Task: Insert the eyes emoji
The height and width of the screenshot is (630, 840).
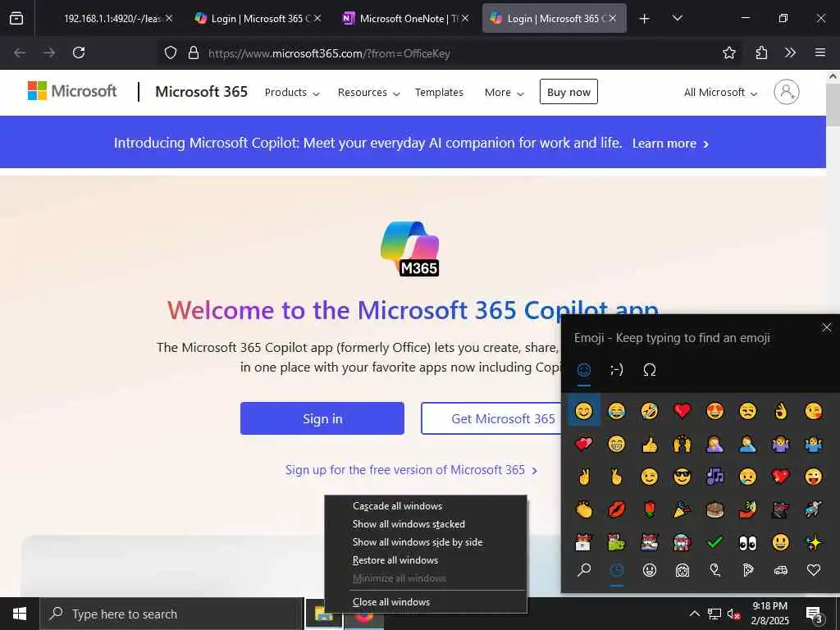Action: pos(748,543)
